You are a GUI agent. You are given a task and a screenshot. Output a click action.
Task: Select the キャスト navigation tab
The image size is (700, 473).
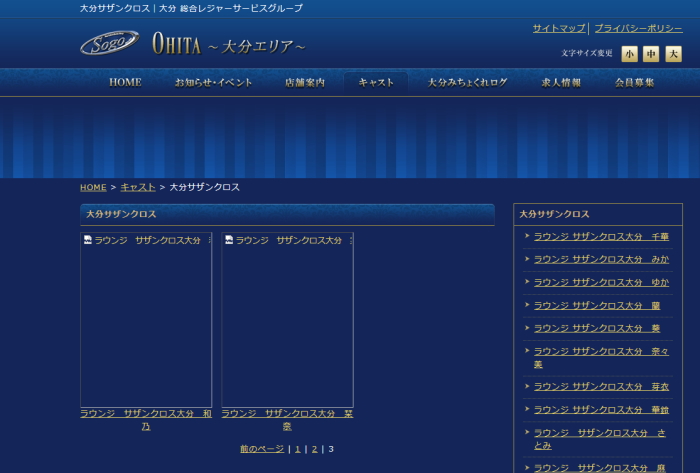(x=376, y=82)
